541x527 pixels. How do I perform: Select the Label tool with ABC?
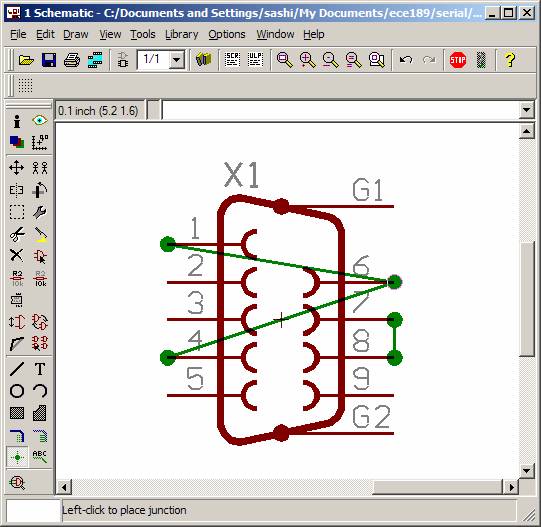40,457
